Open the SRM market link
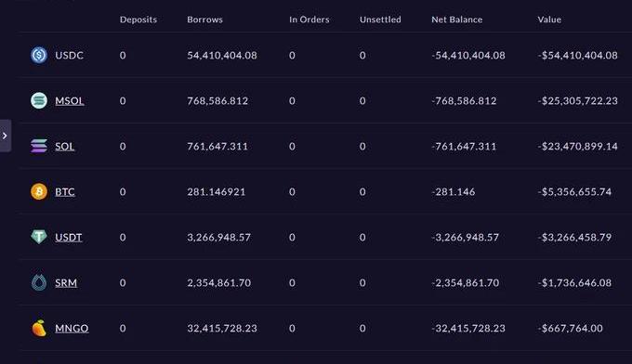 tap(66, 282)
